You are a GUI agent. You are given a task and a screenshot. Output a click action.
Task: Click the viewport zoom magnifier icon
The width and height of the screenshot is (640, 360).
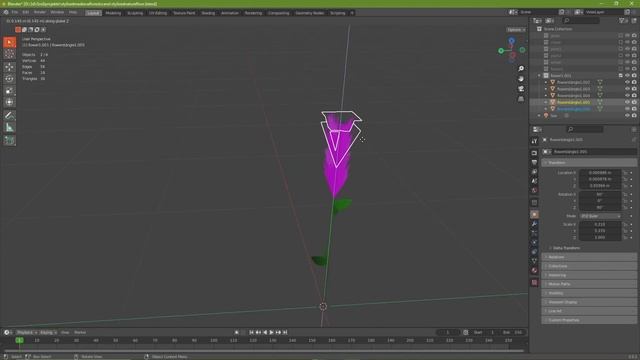pos(521,69)
